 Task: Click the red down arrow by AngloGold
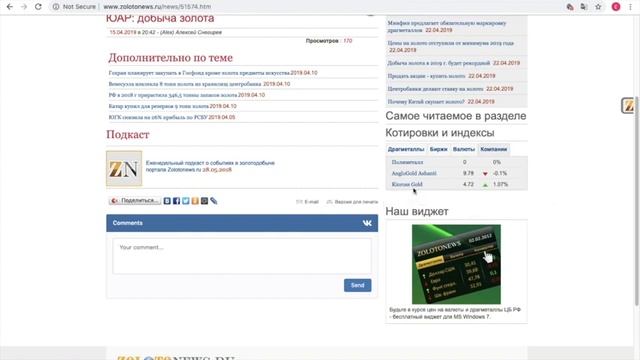[x=485, y=173]
